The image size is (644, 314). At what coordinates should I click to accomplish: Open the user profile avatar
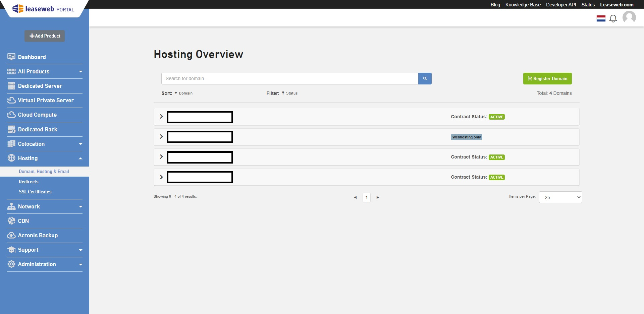(629, 17)
